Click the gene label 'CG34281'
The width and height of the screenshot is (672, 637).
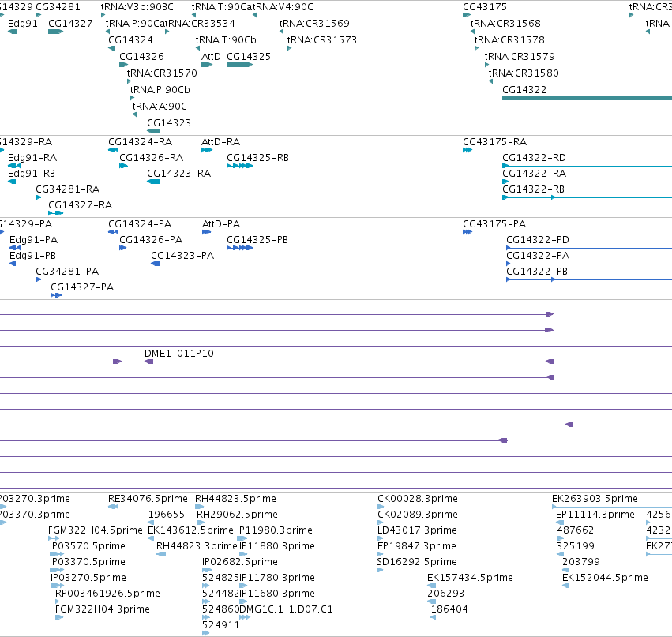pos(58,7)
